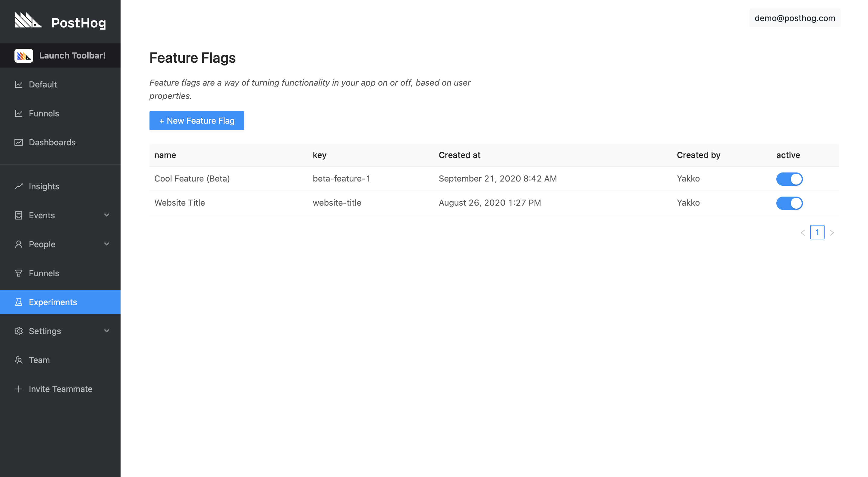868x477 pixels.
Task: Click the Events list icon
Action: pyautogui.click(x=19, y=215)
